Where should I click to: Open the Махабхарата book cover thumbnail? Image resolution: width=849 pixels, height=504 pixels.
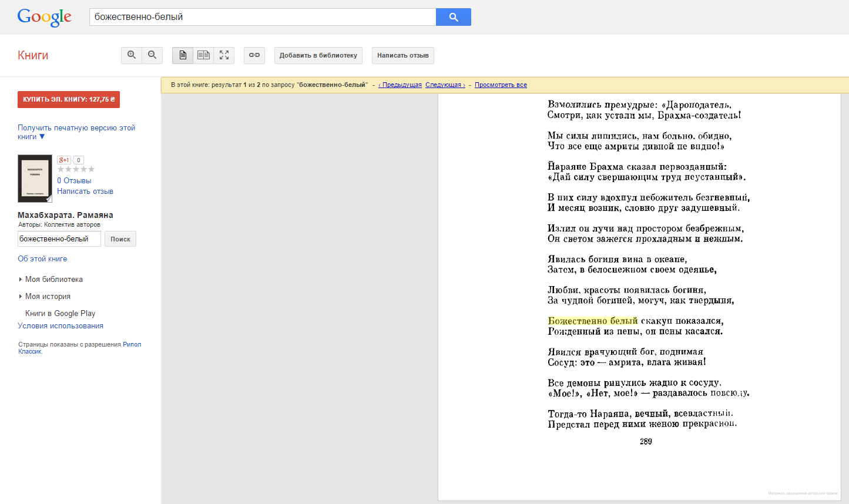[x=35, y=179]
